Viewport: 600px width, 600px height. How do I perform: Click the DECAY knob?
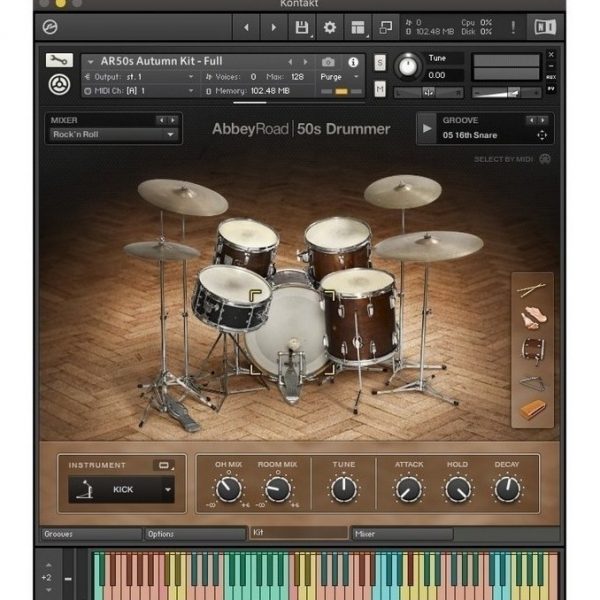pyautogui.click(x=507, y=489)
